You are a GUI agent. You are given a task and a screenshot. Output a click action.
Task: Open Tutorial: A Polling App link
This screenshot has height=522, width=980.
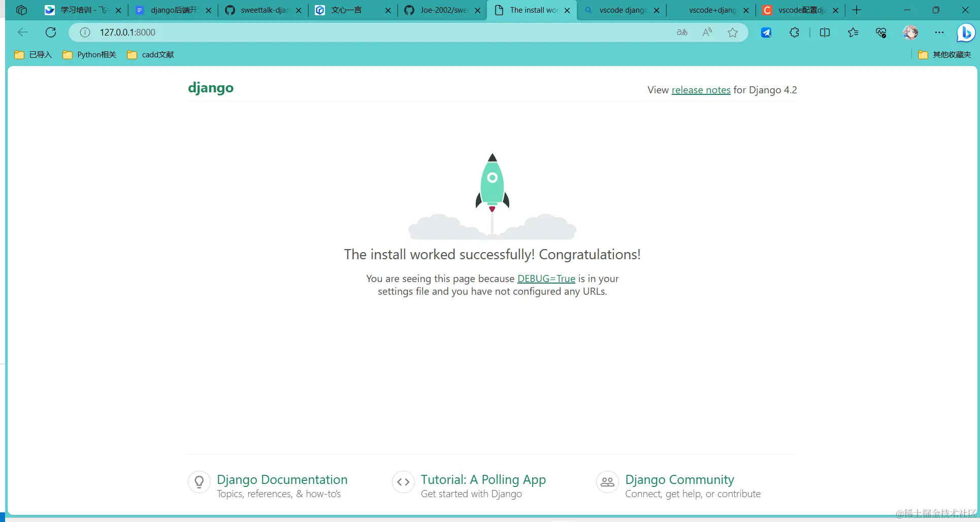483,479
